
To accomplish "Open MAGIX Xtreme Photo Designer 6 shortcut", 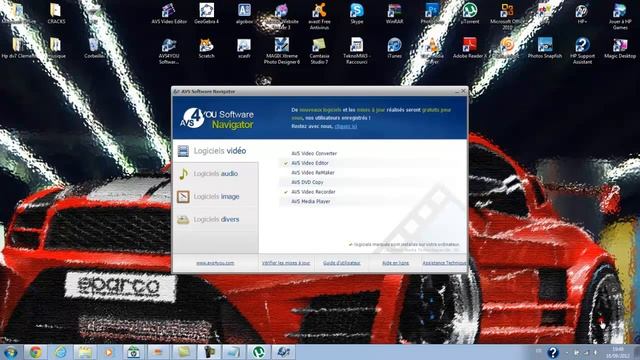I will pos(282,51).
